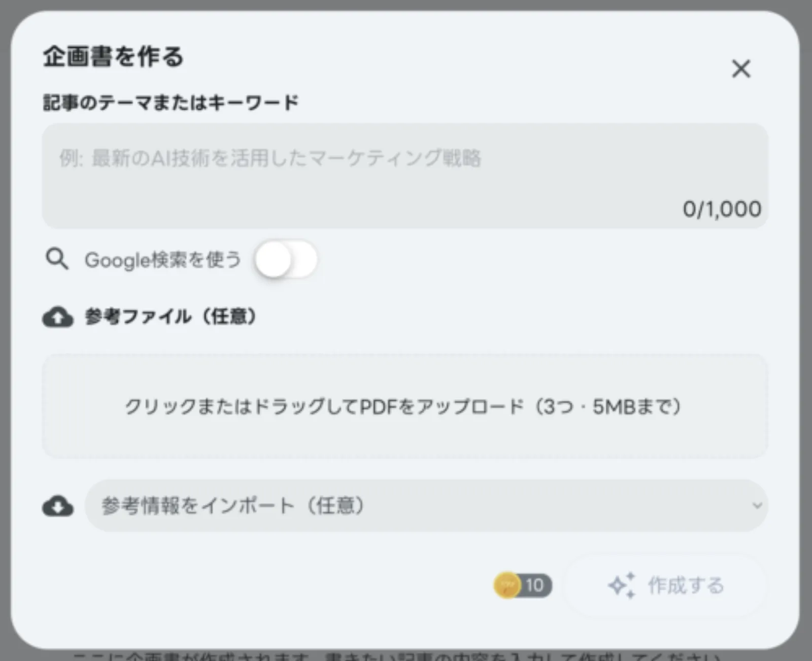This screenshot has height=661, width=812.
Task: Click the gold coin icon
Action: coord(507,585)
